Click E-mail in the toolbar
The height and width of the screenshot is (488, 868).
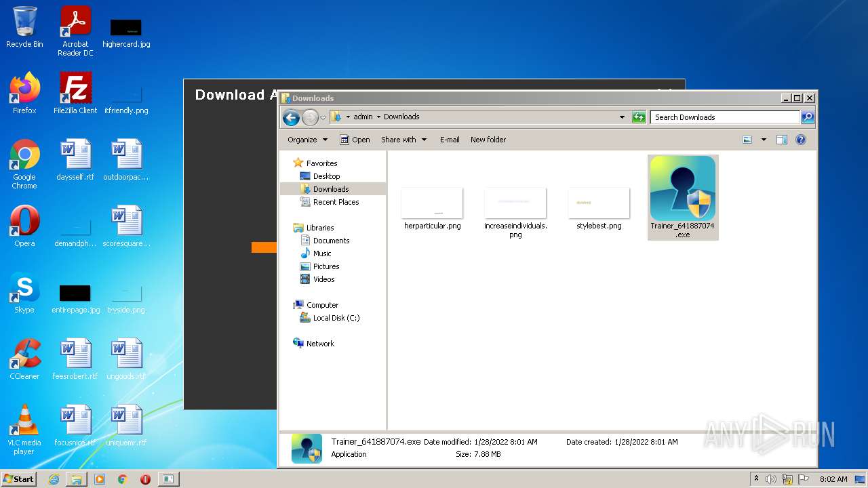(450, 140)
